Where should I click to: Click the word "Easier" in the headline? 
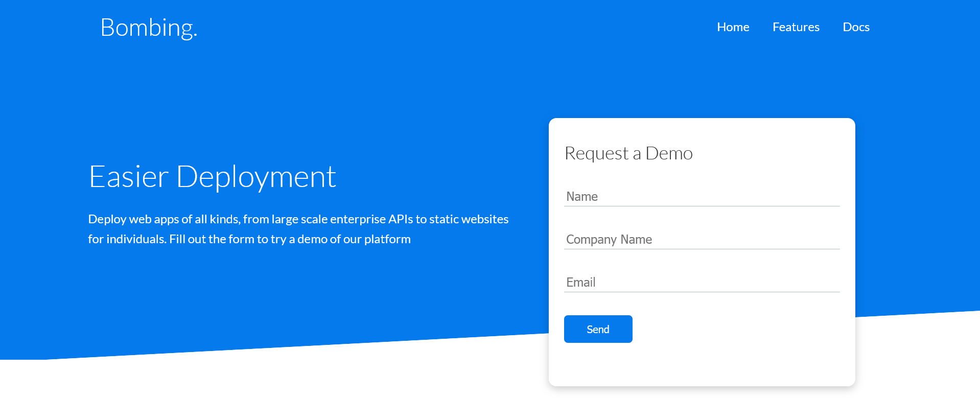click(129, 177)
